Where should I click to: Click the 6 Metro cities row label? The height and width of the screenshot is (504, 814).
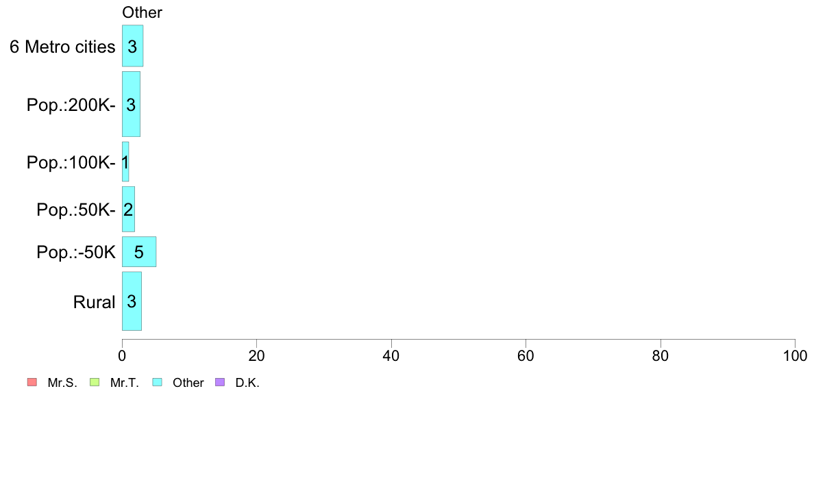coord(62,47)
